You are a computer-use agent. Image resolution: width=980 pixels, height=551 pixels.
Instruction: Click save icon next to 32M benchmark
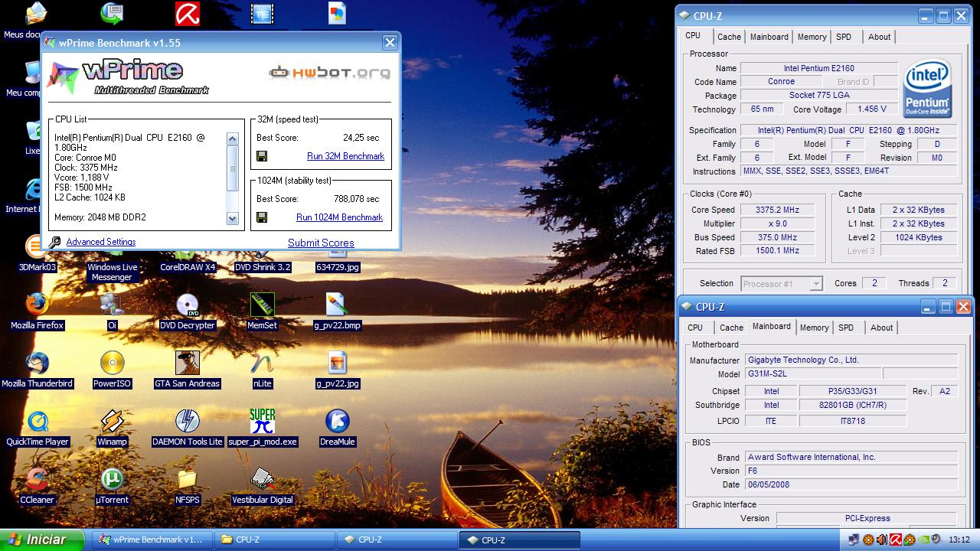pos(262,156)
